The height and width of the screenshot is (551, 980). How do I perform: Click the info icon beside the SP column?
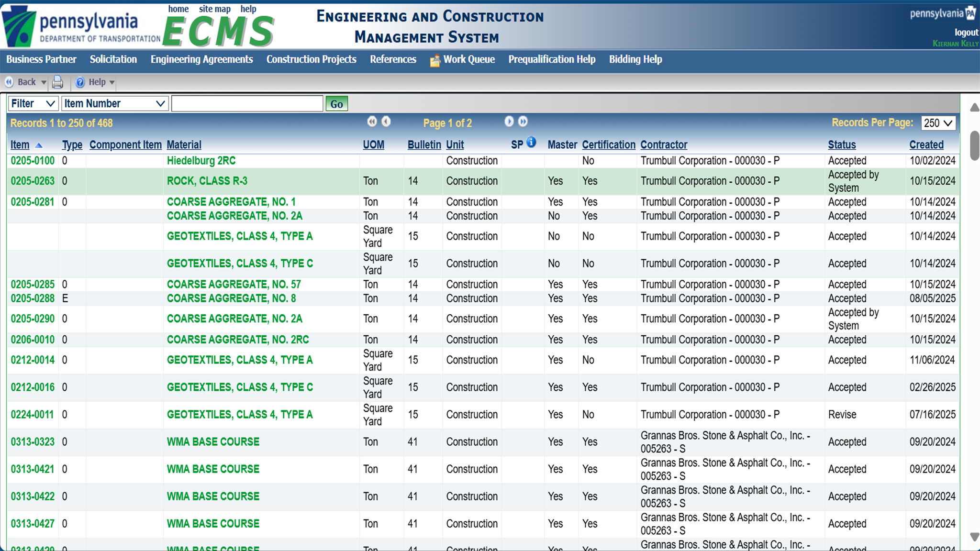point(531,143)
